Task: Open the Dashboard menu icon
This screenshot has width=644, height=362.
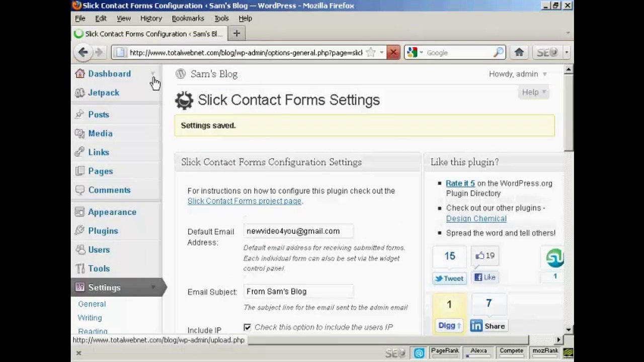Action: pyautogui.click(x=79, y=74)
